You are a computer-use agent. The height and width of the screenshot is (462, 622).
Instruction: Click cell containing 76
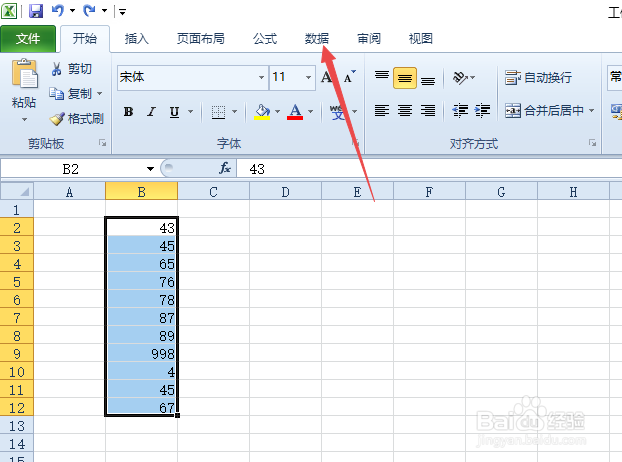pyautogui.click(x=142, y=282)
